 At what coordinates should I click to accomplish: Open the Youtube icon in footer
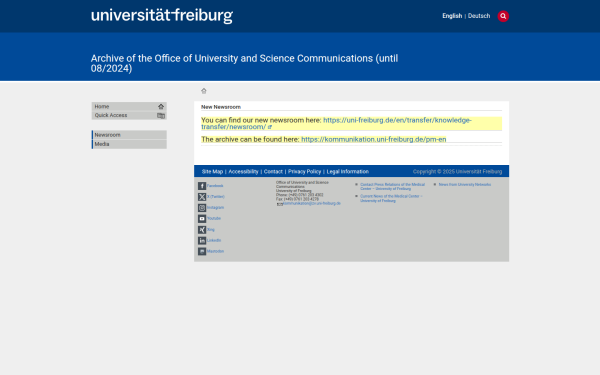pyautogui.click(x=202, y=218)
